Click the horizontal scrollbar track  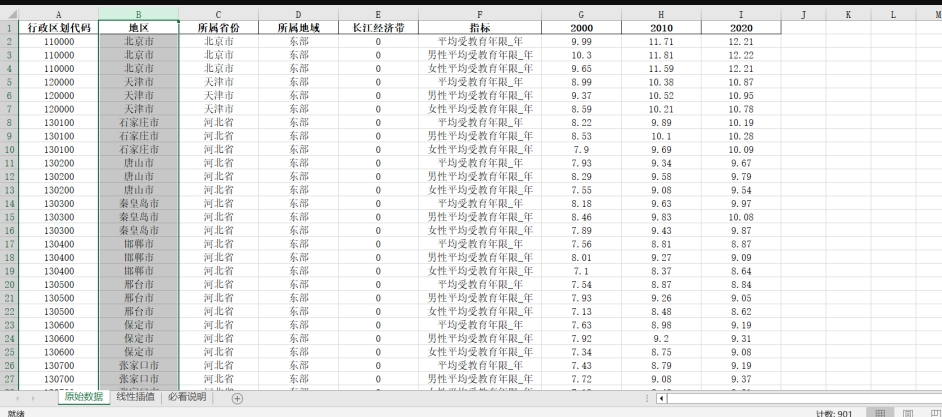[x=805, y=398]
